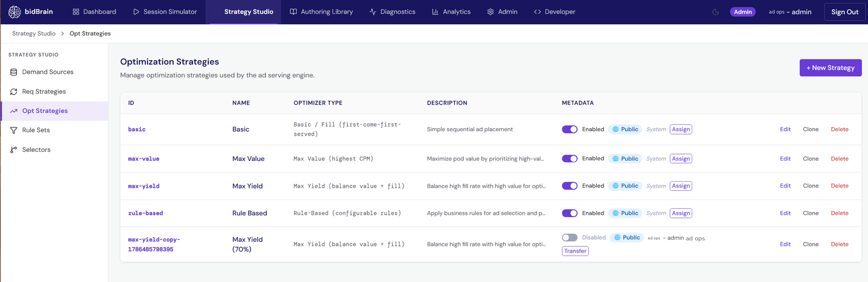Clone the Max Value strategy
The image size is (868, 282).
coord(810,158)
